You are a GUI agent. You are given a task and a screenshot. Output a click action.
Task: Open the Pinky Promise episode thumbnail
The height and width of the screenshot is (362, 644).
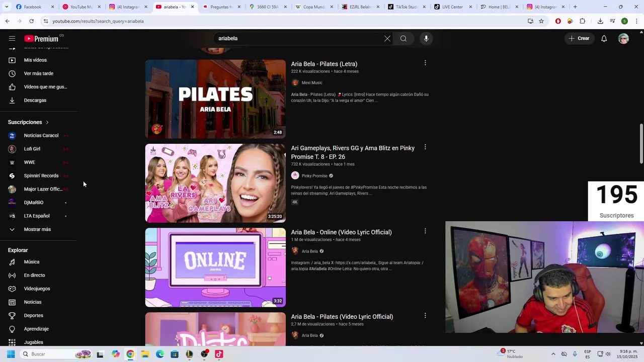coord(215,183)
